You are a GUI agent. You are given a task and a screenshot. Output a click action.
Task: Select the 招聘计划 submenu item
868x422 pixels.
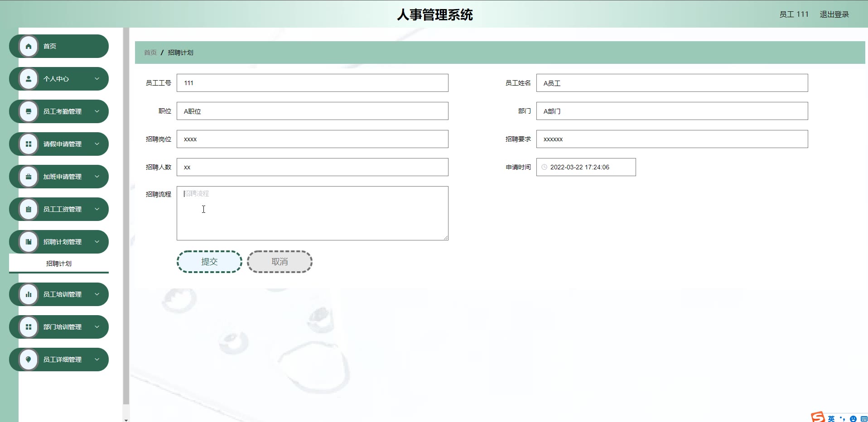tap(59, 264)
